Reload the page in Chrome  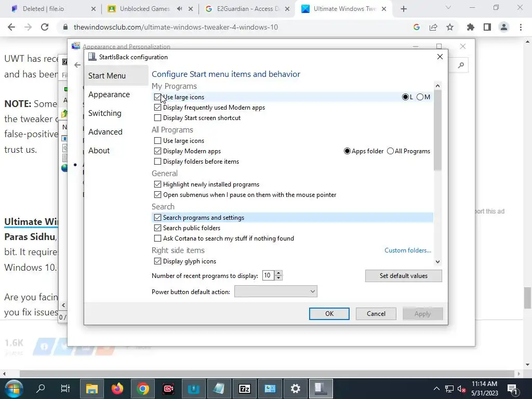45,27
